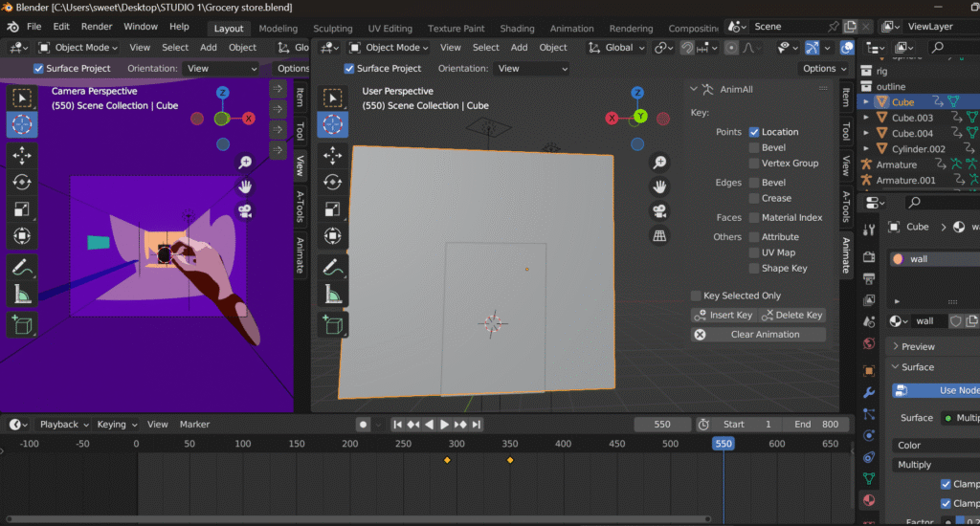The height and width of the screenshot is (526, 980).
Task: Switch to the Sculpting workspace tab
Action: 333,29
